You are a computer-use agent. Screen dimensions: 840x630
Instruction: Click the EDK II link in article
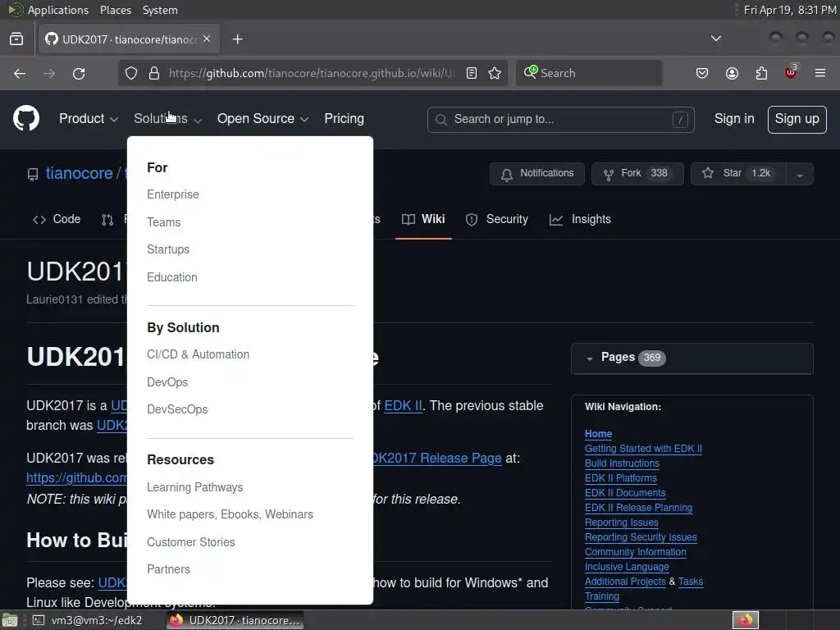(404, 406)
